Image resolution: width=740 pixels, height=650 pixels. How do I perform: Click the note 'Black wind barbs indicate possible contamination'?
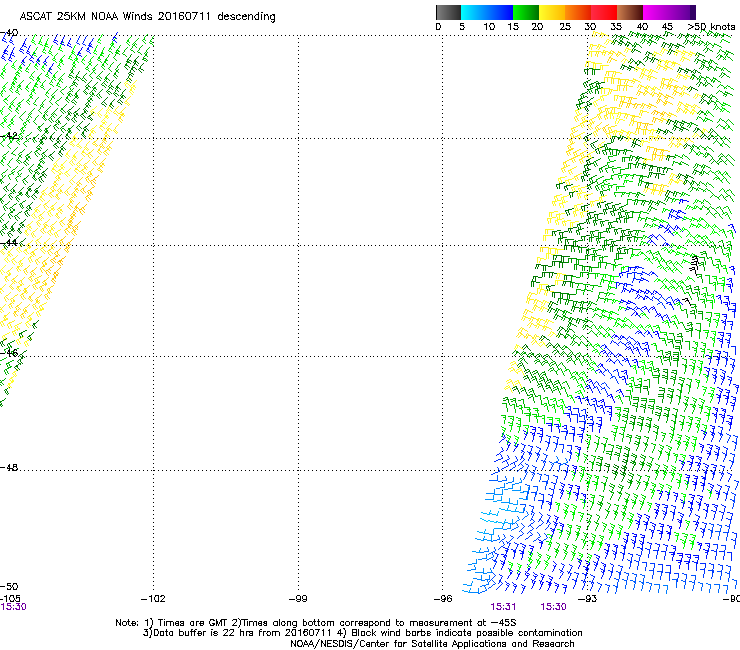click(467, 633)
